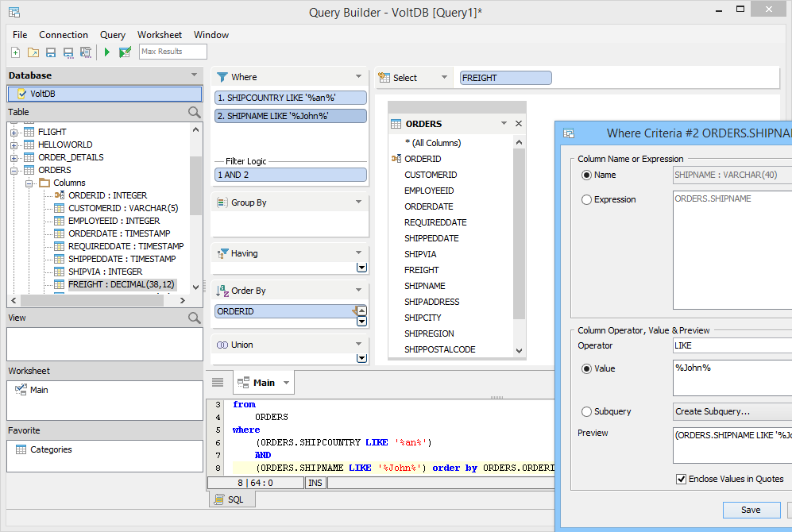
Task: Open the Having dropdown arrow
Action: click(358, 253)
